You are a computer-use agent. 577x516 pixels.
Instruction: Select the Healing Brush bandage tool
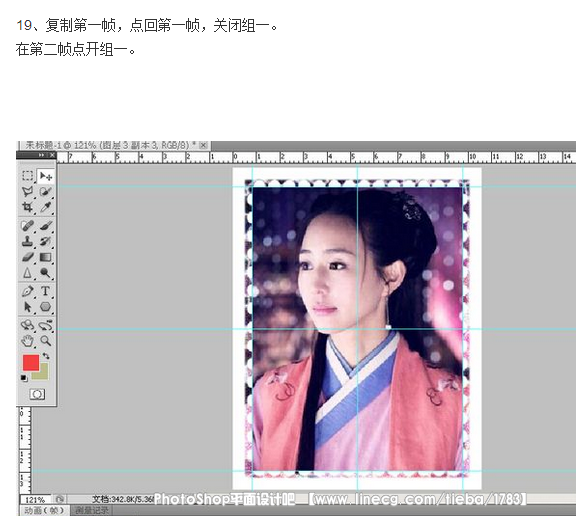click(x=28, y=225)
